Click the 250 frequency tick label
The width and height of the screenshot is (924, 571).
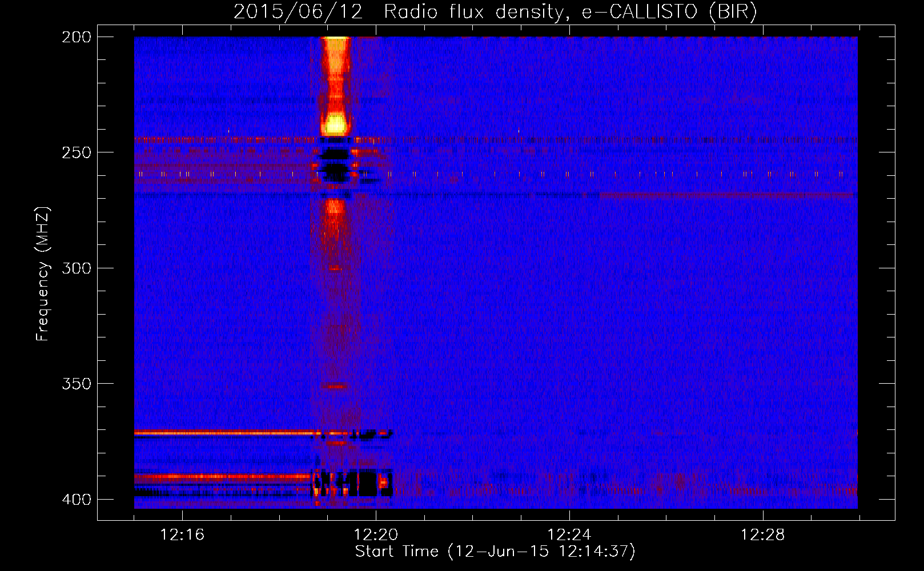[x=77, y=152]
